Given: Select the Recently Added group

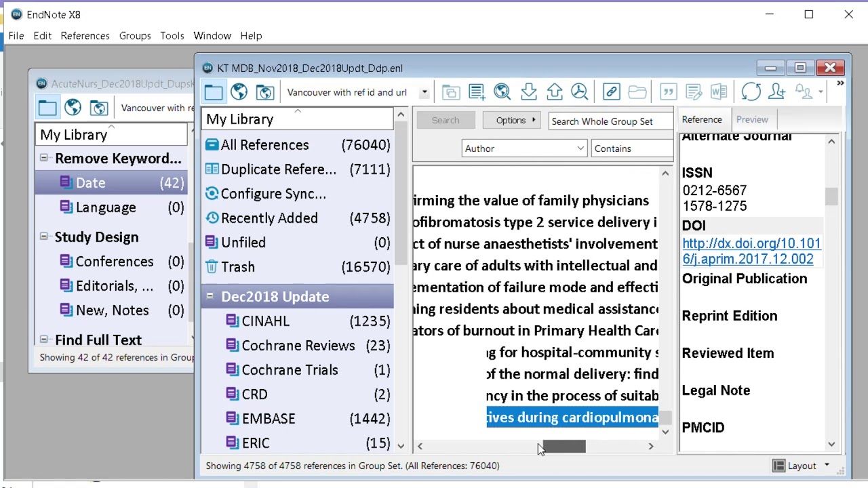Looking at the screenshot, I should tap(298, 218).
